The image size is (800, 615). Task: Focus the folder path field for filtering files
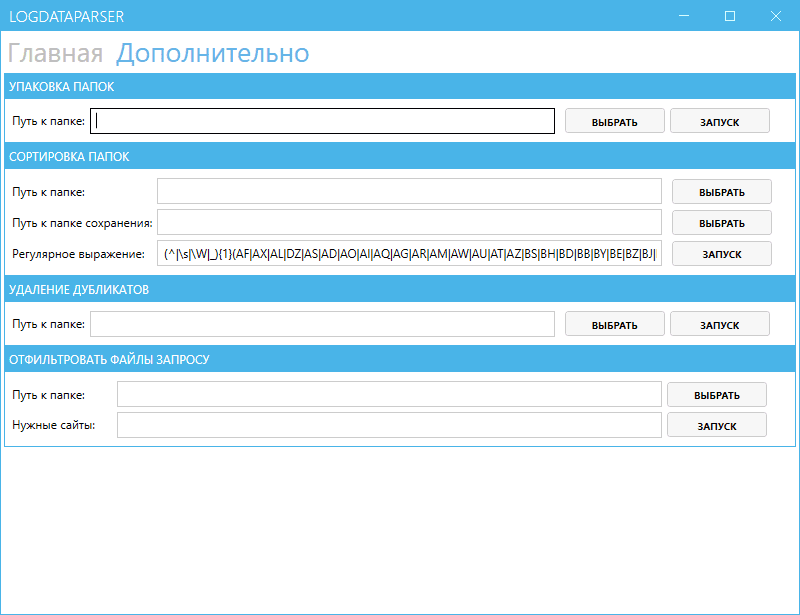[x=390, y=394]
